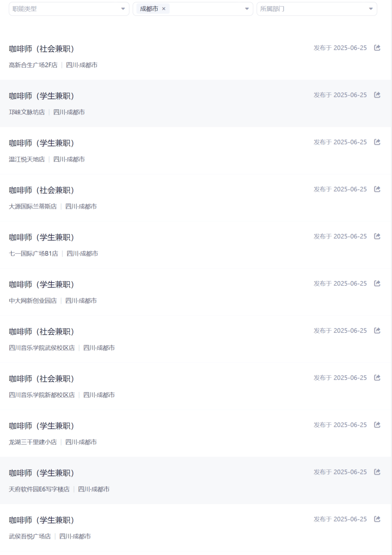Share the 武侯吾悦广场店 job posting
The image size is (392, 555).
point(377,519)
